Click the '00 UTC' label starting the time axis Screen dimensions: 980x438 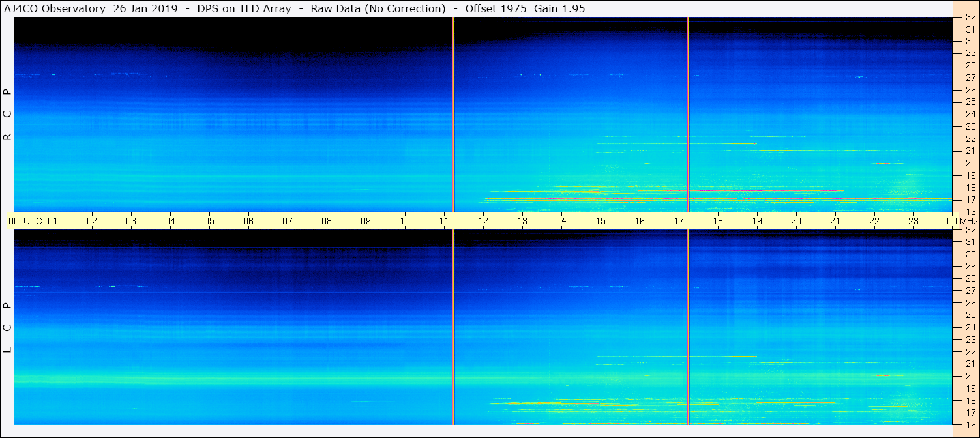(x=25, y=221)
